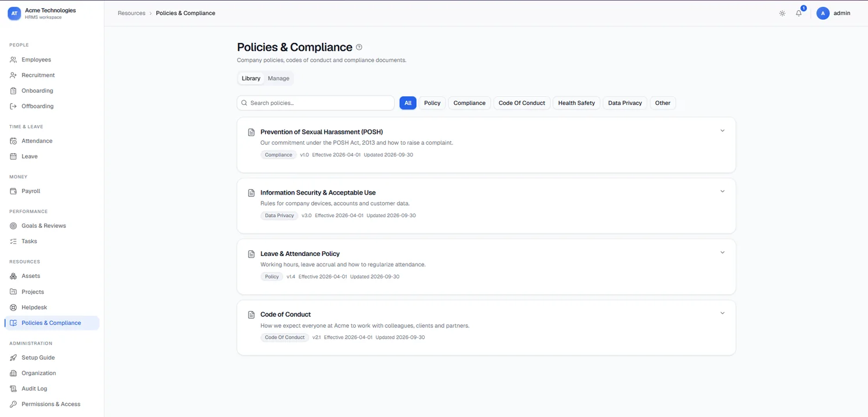Viewport: 868px width, 417px height.
Task: Click version text v1.4
Action: point(291,277)
